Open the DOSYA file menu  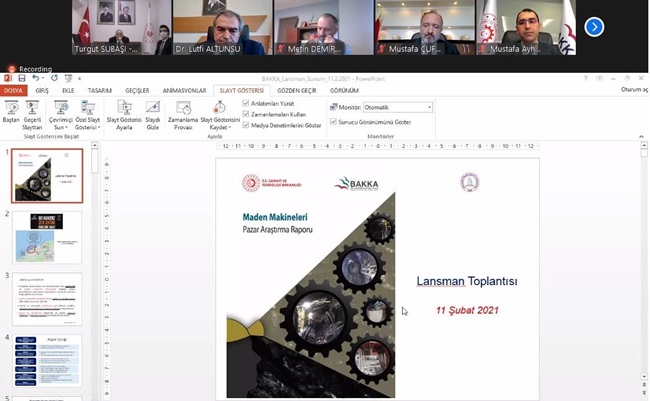[14, 90]
